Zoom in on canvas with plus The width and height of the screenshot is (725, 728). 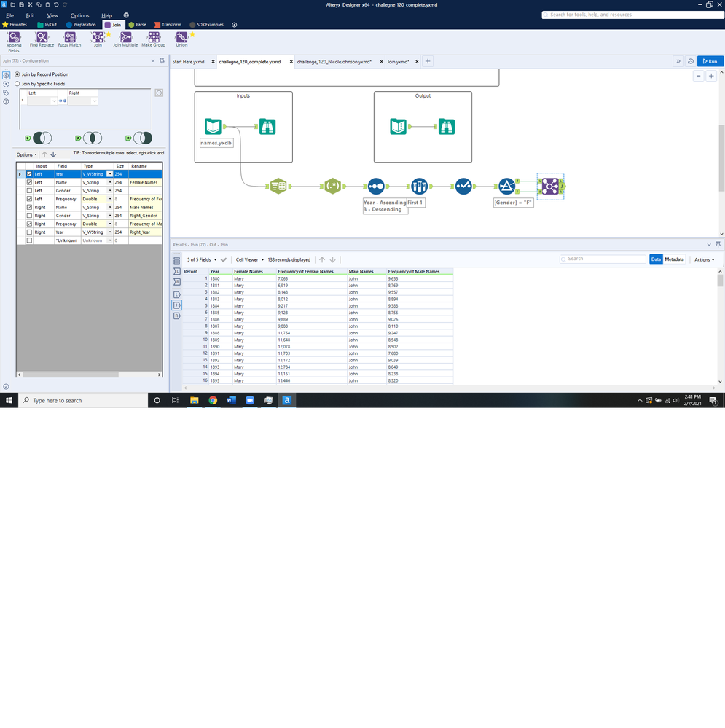tap(711, 76)
